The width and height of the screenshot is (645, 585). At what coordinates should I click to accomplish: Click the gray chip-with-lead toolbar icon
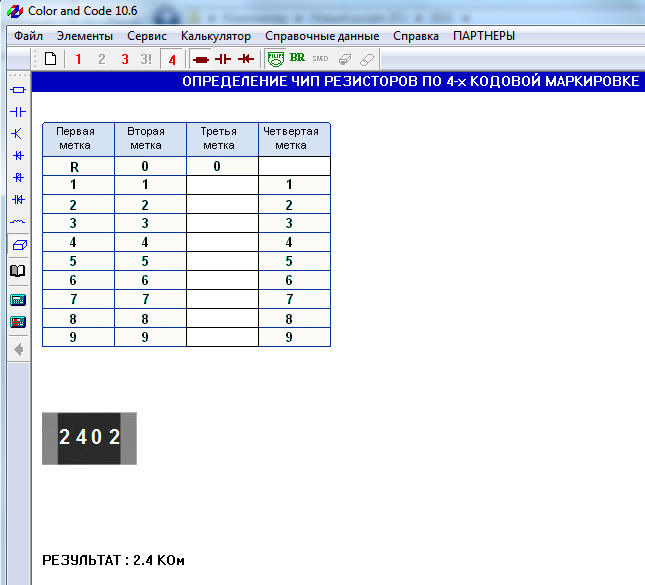(345, 60)
